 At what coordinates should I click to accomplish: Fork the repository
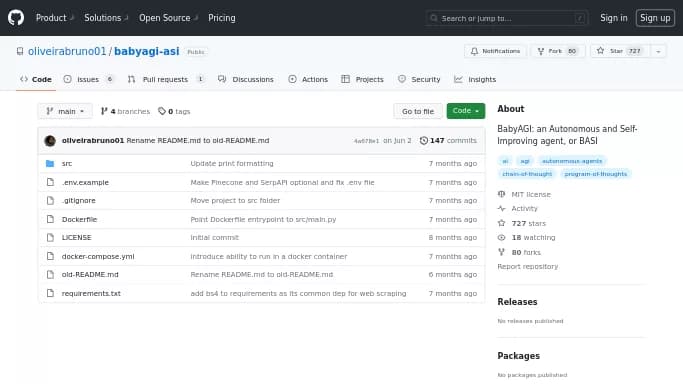558,51
